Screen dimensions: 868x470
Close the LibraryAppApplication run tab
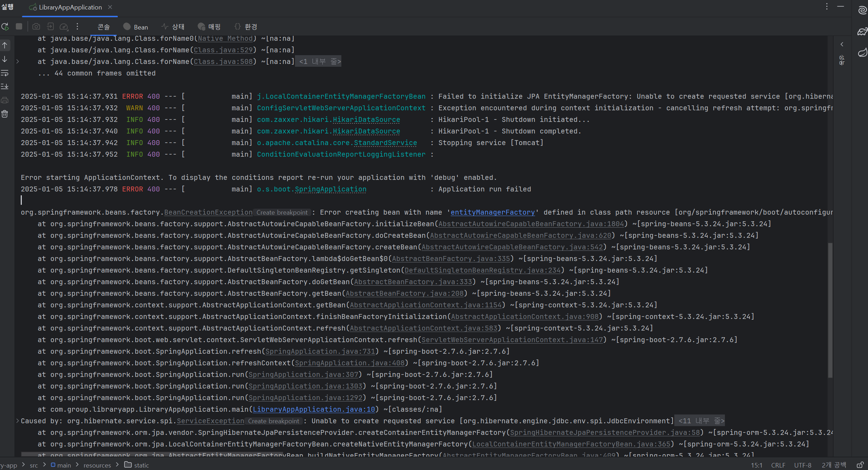coord(110,7)
